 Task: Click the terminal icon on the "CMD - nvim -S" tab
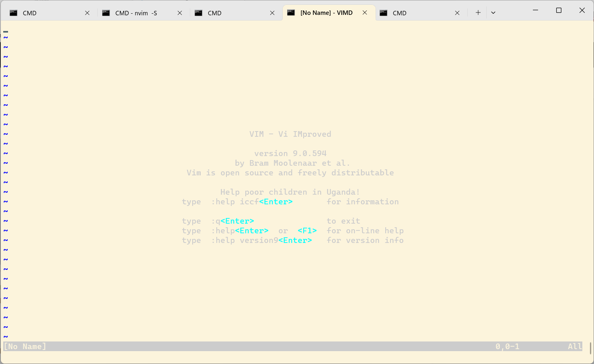pyautogui.click(x=106, y=13)
